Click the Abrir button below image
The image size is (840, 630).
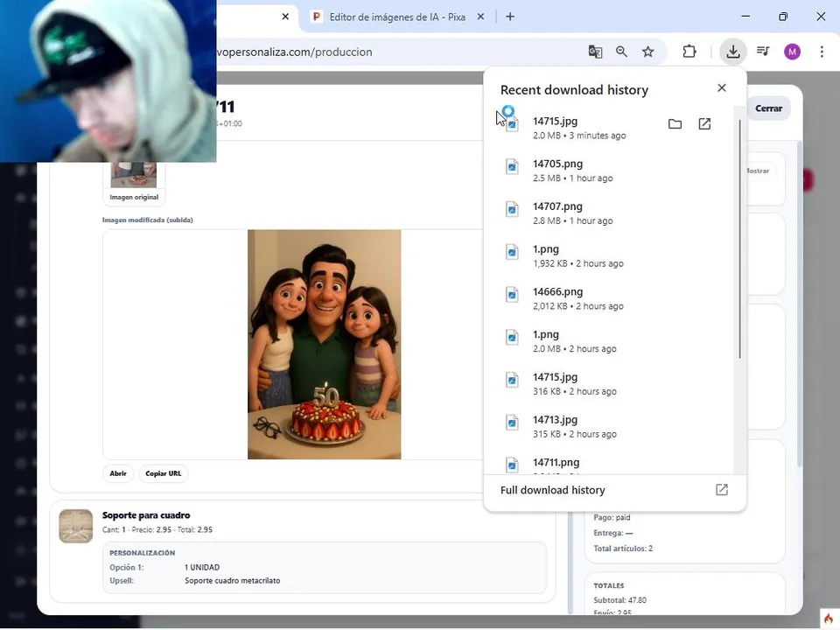[118, 473]
